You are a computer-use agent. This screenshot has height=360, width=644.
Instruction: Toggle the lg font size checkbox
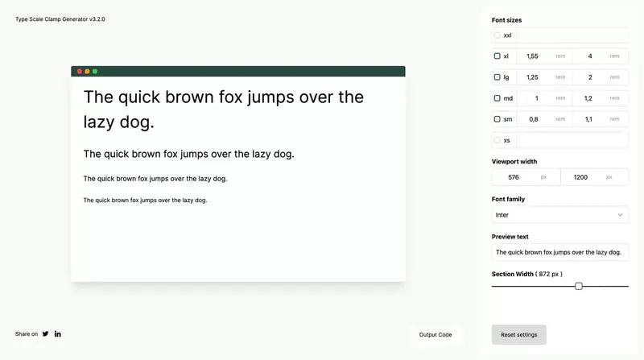click(497, 77)
